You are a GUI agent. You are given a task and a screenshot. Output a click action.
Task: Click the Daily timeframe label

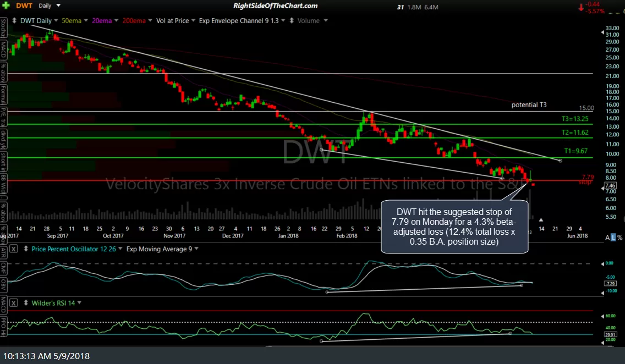[45, 5]
